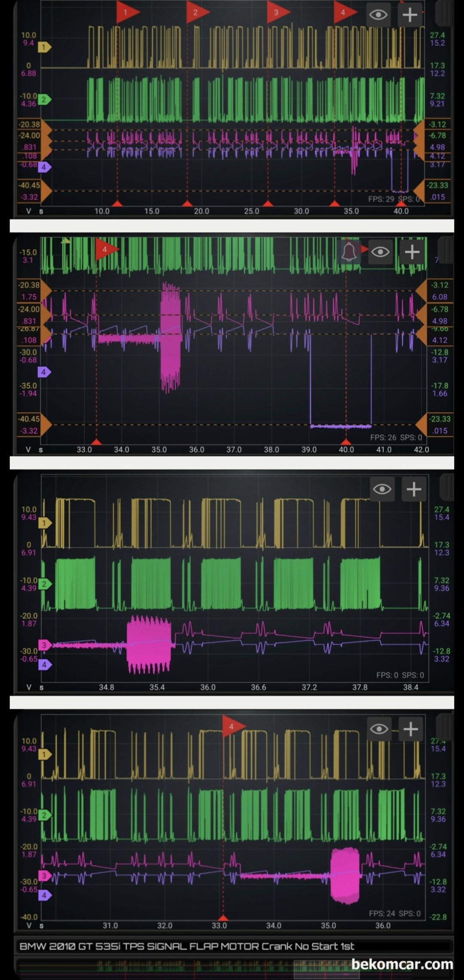Screen dimensions: 464x980
Task: Click the "FPS: 29 SPS: 0" readout
Action: pos(394,199)
